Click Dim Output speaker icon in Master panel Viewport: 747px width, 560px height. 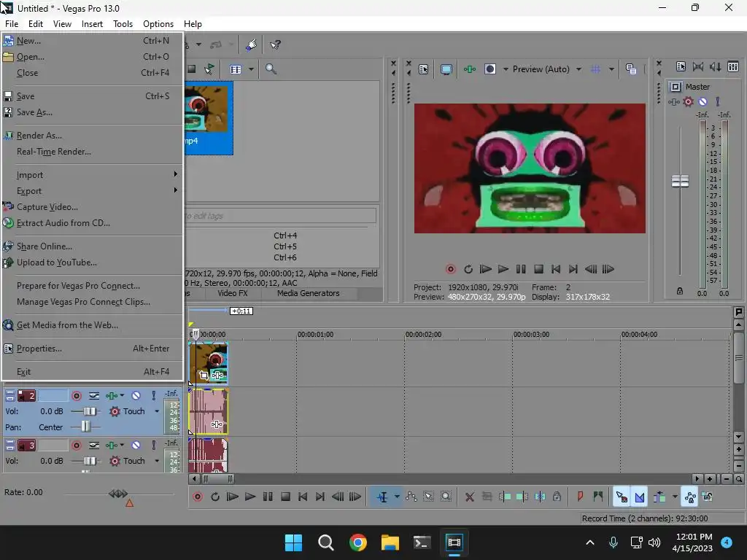coord(715,66)
